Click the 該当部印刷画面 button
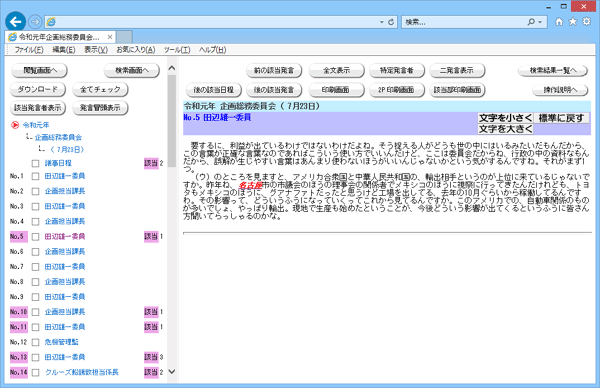The image size is (600, 388). [457, 90]
